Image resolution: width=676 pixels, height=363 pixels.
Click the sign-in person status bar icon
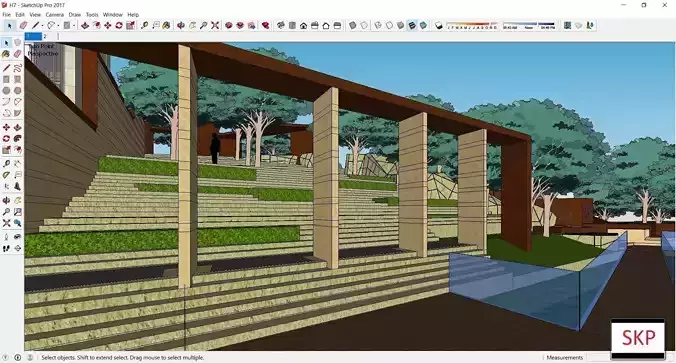30,357
